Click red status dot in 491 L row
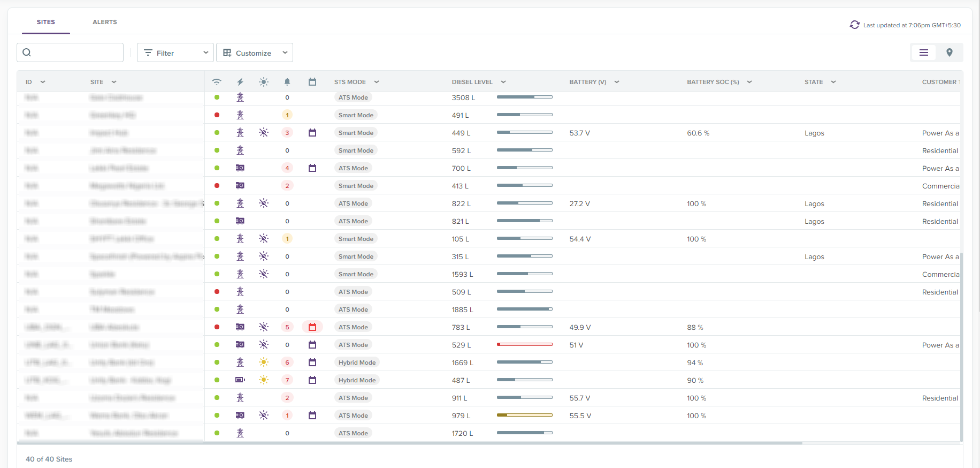The width and height of the screenshot is (980, 468). (217, 115)
